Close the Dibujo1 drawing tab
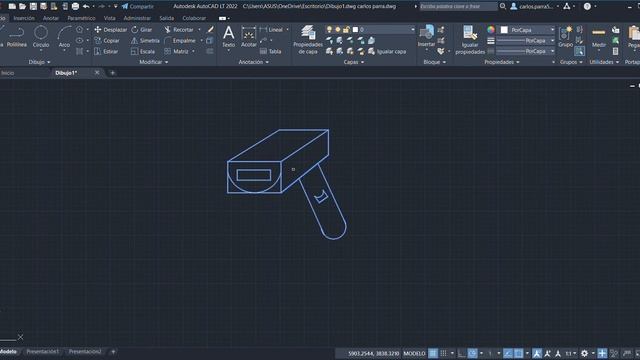 tap(97, 72)
